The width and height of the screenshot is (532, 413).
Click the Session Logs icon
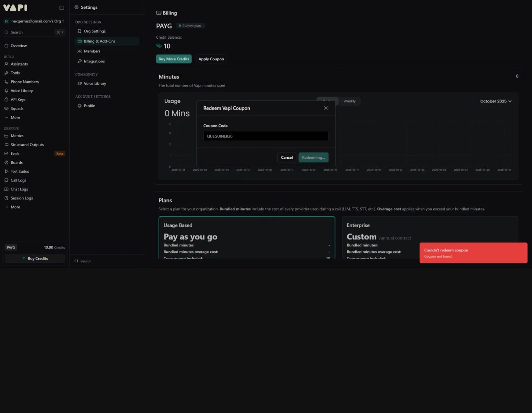point(6,198)
